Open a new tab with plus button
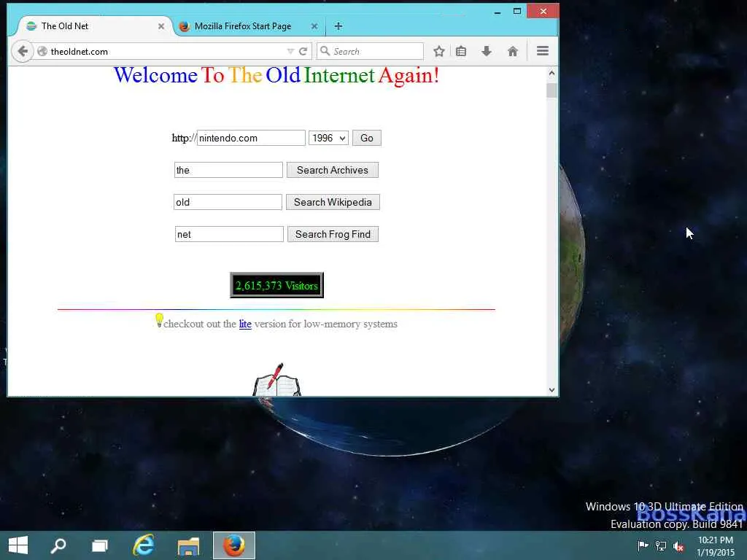747x560 pixels. coord(338,26)
